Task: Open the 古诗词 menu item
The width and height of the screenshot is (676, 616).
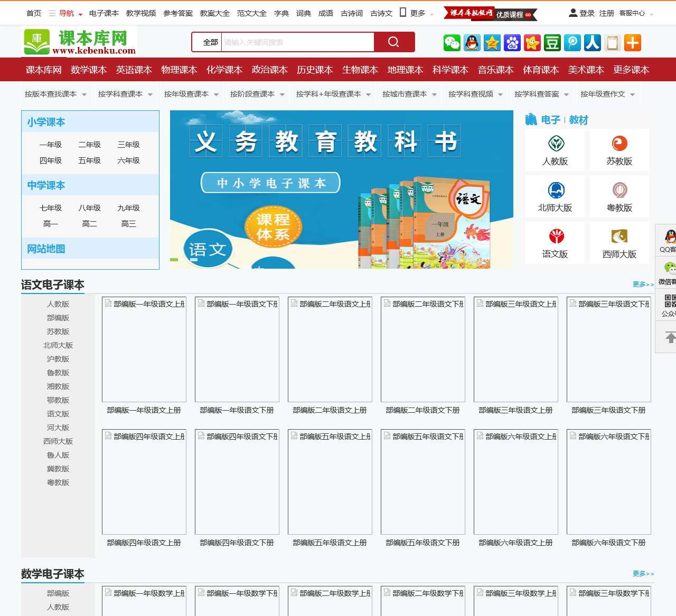Action: click(x=351, y=13)
